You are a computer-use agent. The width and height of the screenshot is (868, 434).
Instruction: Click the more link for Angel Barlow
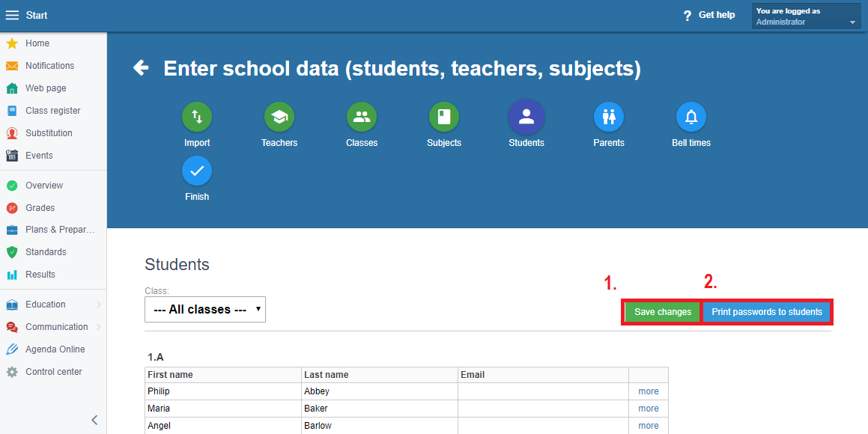coord(649,426)
